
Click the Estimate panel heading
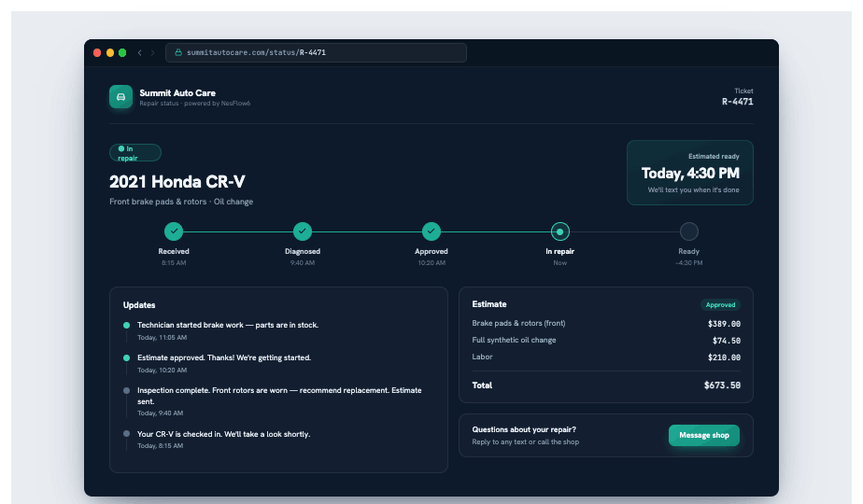489,304
